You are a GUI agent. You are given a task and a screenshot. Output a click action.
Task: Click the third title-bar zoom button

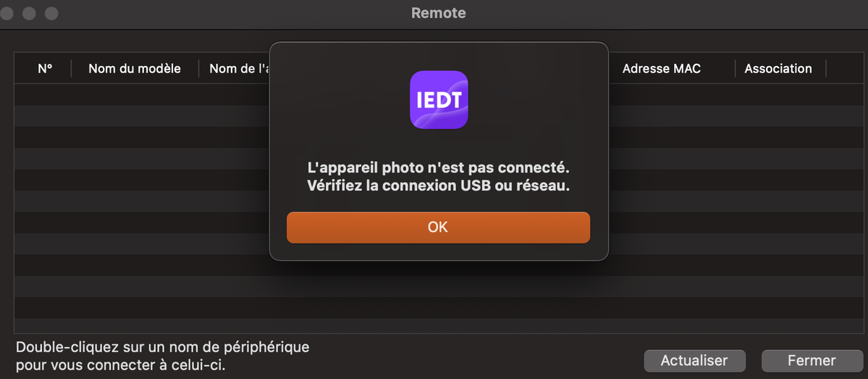[x=51, y=14]
